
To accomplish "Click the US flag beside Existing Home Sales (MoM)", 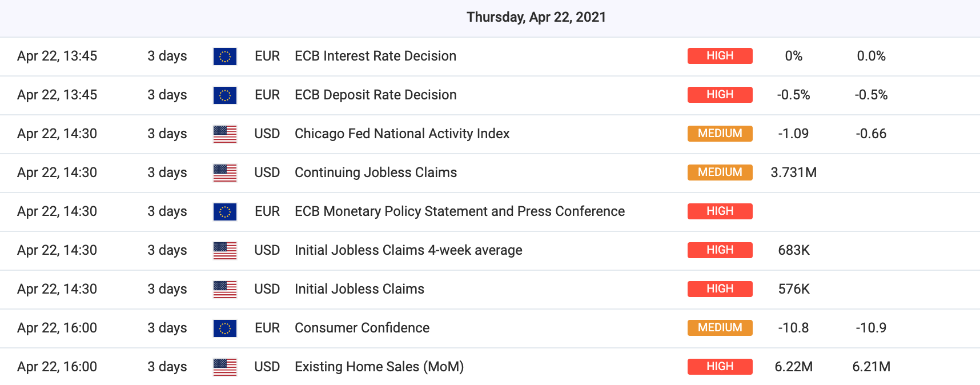I will [x=225, y=367].
